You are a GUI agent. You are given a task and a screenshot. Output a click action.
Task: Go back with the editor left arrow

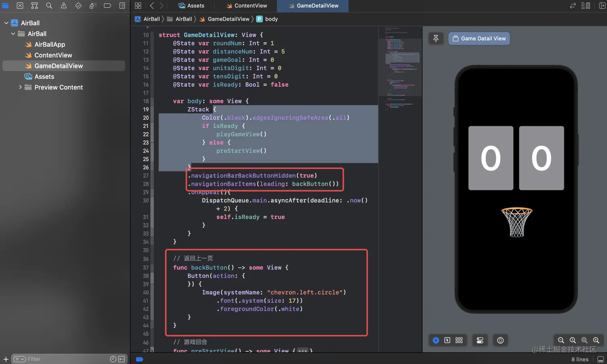click(152, 6)
